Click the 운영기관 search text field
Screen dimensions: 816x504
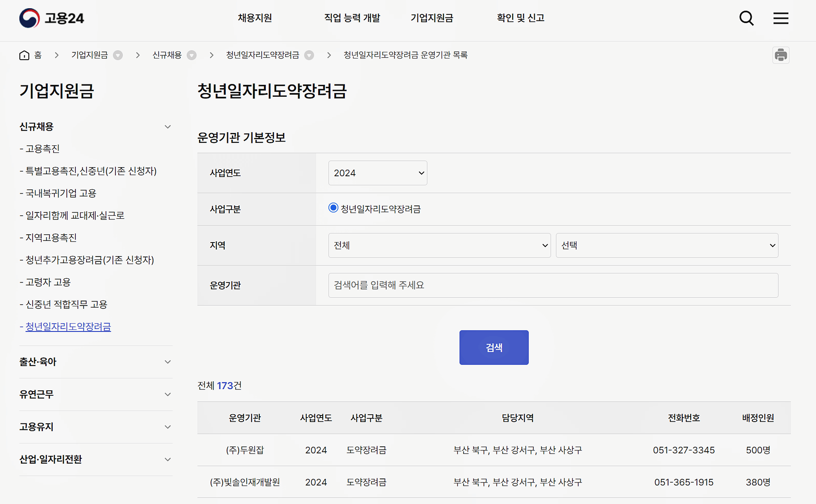click(x=553, y=285)
